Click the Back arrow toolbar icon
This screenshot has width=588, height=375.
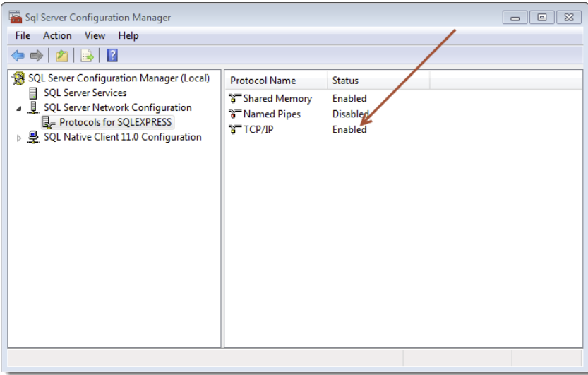pyautogui.click(x=18, y=56)
